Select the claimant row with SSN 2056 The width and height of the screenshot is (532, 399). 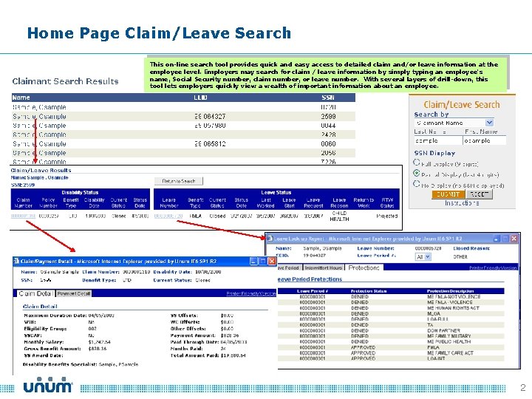click(183, 153)
